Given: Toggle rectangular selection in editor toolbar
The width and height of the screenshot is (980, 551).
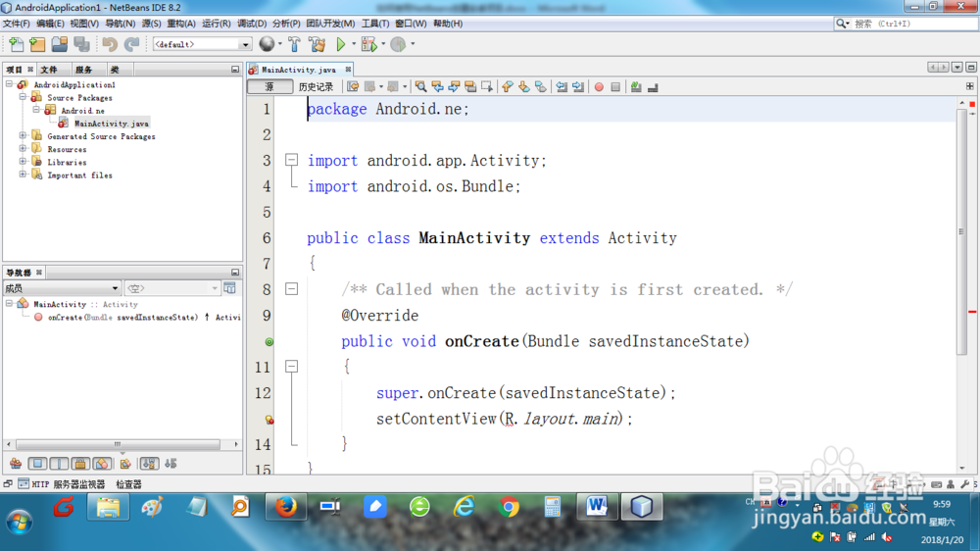Looking at the screenshot, I should 487,87.
